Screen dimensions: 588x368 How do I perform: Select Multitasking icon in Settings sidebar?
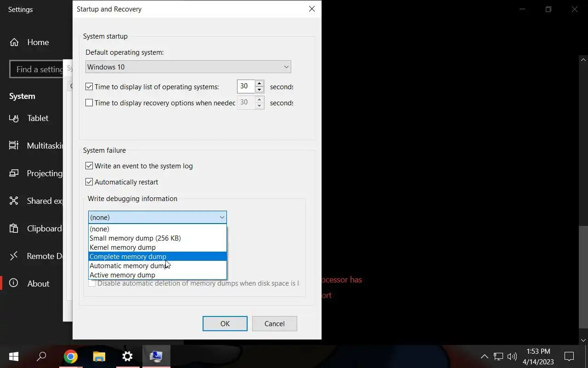point(14,145)
